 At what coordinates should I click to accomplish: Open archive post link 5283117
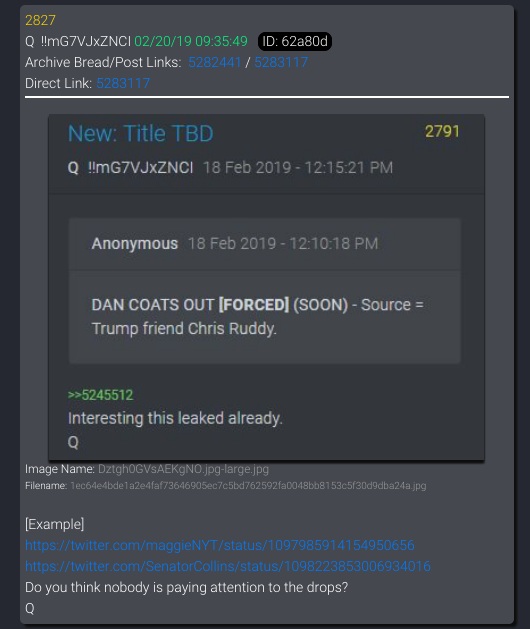[x=281, y=62]
